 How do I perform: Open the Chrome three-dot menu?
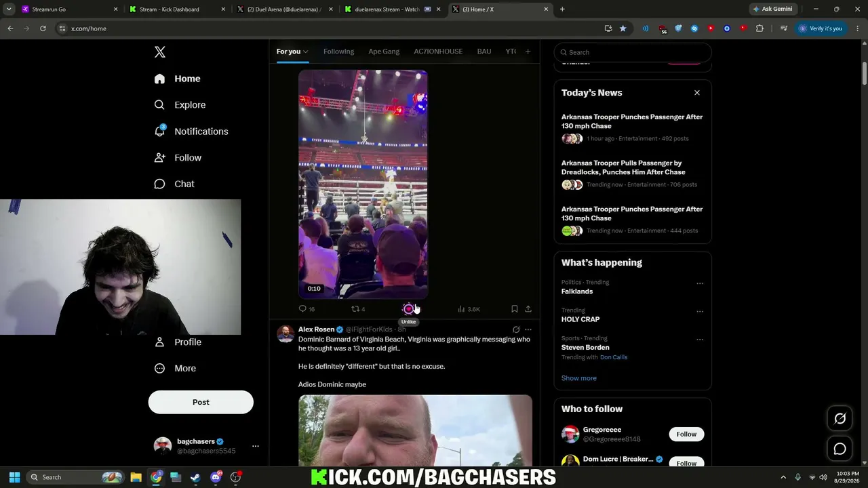point(858,28)
